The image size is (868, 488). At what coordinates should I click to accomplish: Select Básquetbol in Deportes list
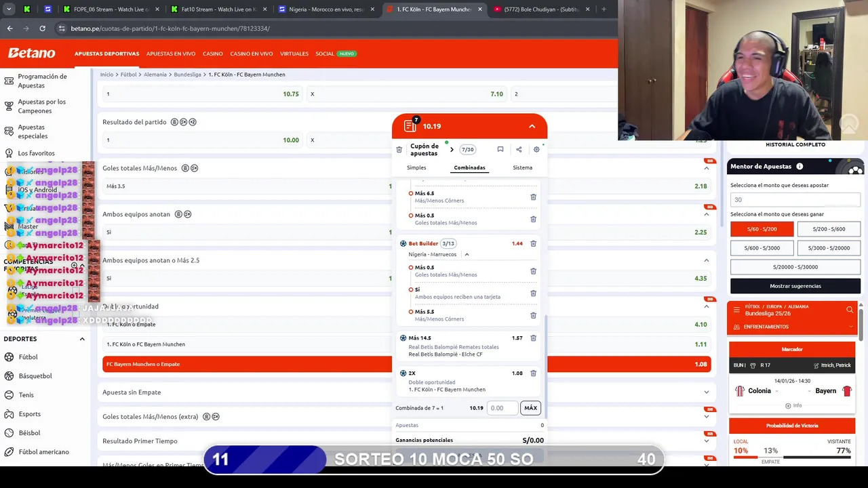[x=35, y=376]
